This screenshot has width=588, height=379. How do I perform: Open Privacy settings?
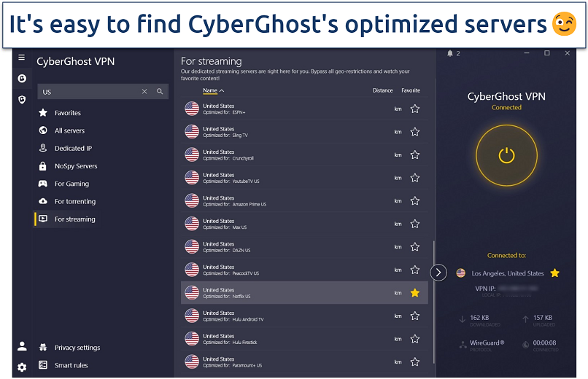[x=77, y=348]
